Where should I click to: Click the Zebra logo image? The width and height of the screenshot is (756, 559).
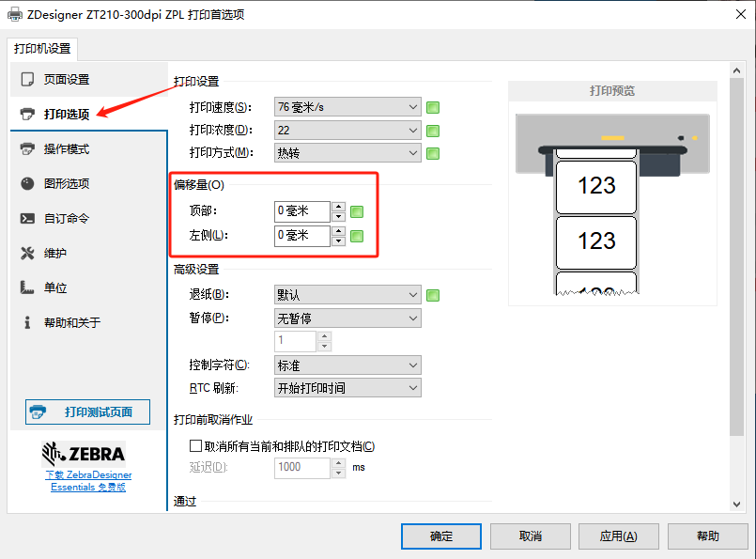click(84, 454)
